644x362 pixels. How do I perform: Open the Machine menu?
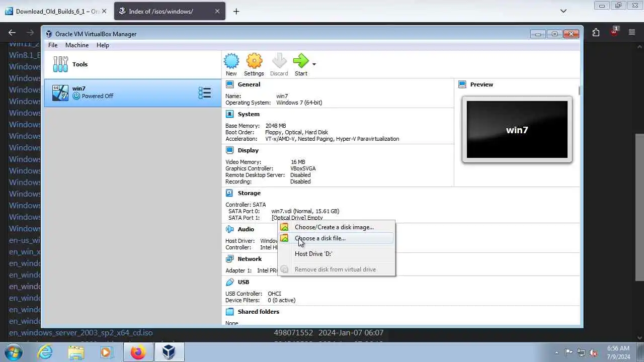coord(77,45)
